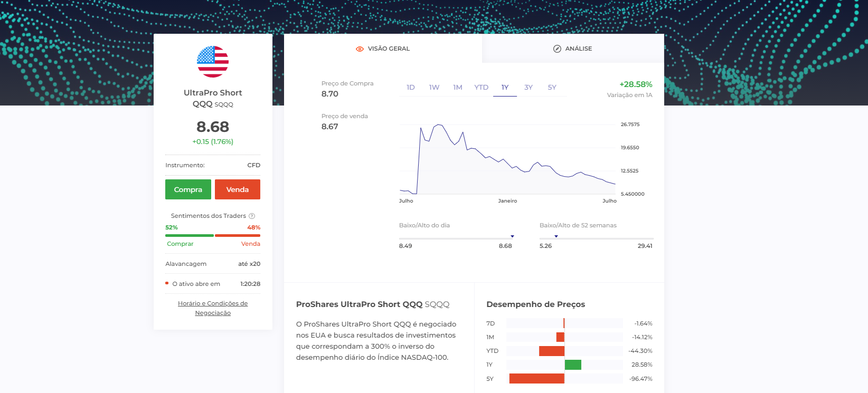Switch to the Visão Geral tab
The width and height of the screenshot is (868, 393).
(x=383, y=49)
